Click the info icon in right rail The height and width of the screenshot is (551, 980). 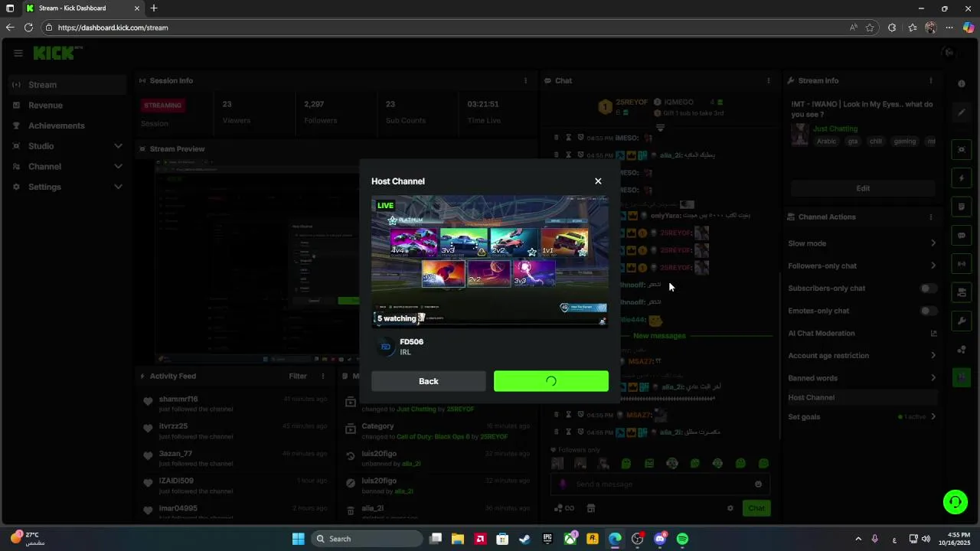pyautogui.click(x=962, y=83)
